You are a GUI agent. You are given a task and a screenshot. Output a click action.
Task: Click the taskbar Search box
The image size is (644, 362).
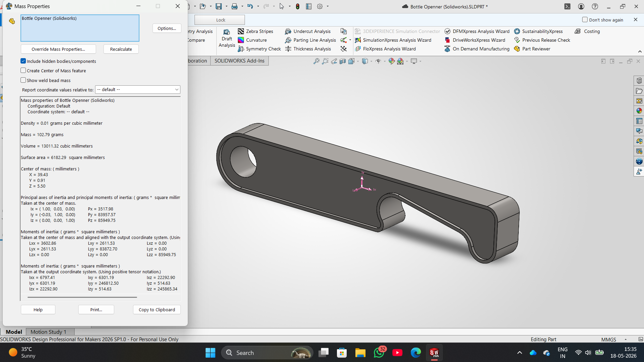[267, 353]
